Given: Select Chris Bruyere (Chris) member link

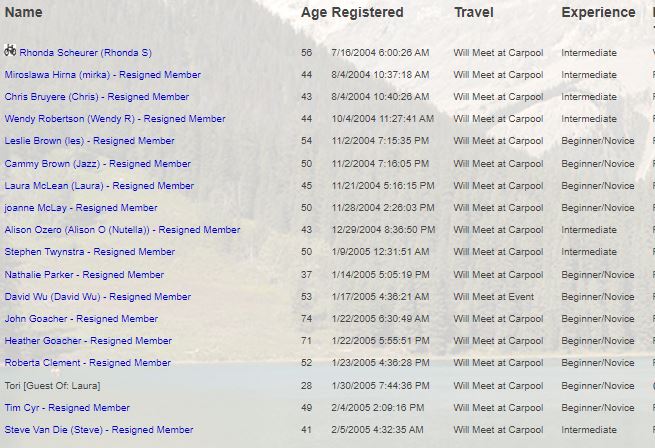Looking at the screenshot, I should click(97, 97).
